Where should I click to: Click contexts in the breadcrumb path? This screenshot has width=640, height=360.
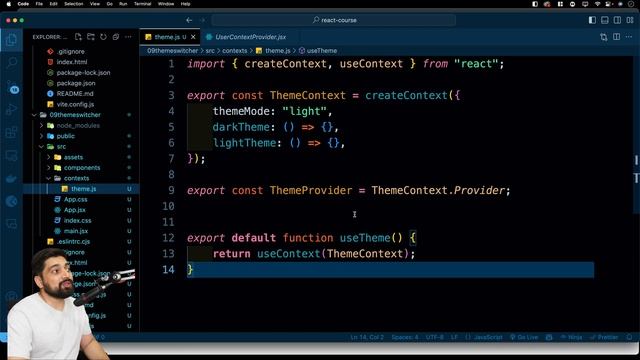234,51
